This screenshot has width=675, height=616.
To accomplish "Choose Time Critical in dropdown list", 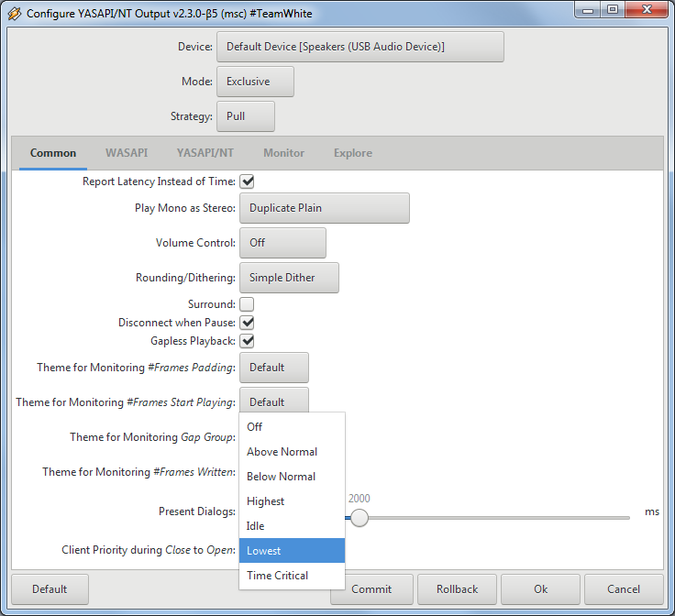I will 292,576.
